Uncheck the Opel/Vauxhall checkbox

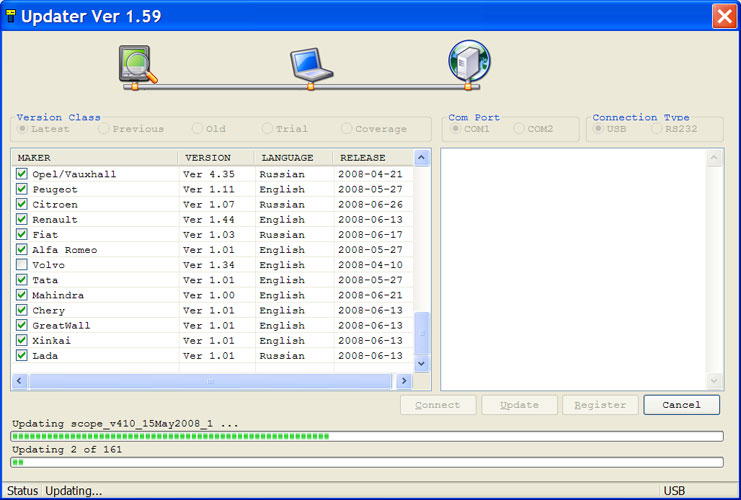(22, 173)
